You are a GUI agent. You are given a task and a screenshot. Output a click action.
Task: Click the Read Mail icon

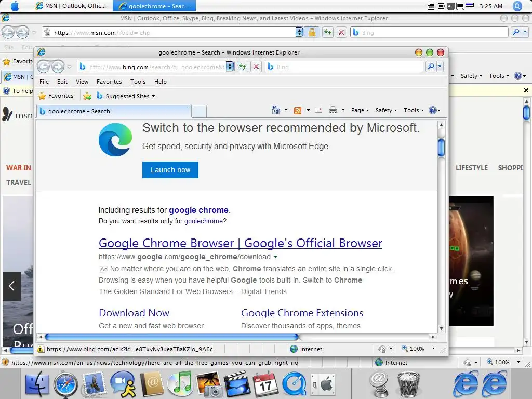pyautogui.click(x=318, y=110)
